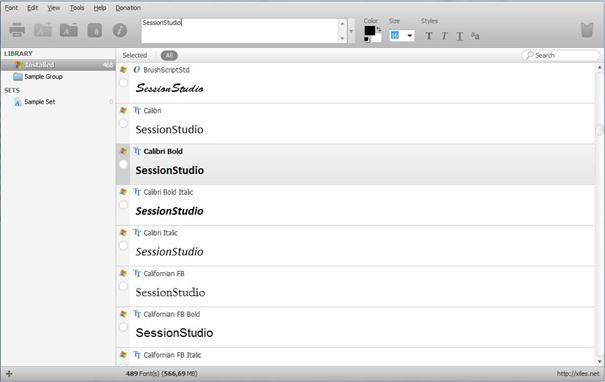The height and width of the screenshot is (382, 605).
Task: Open the Tools menu
Action: 77,8
